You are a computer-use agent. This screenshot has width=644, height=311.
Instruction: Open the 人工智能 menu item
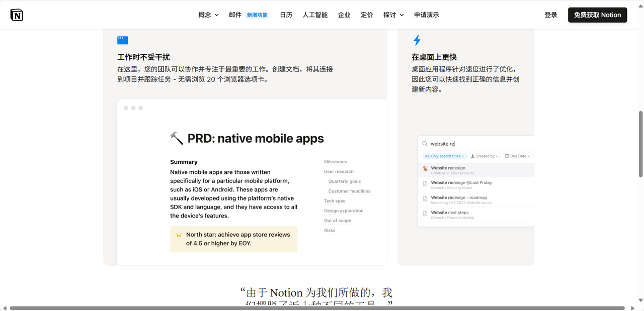click(315, 15)
